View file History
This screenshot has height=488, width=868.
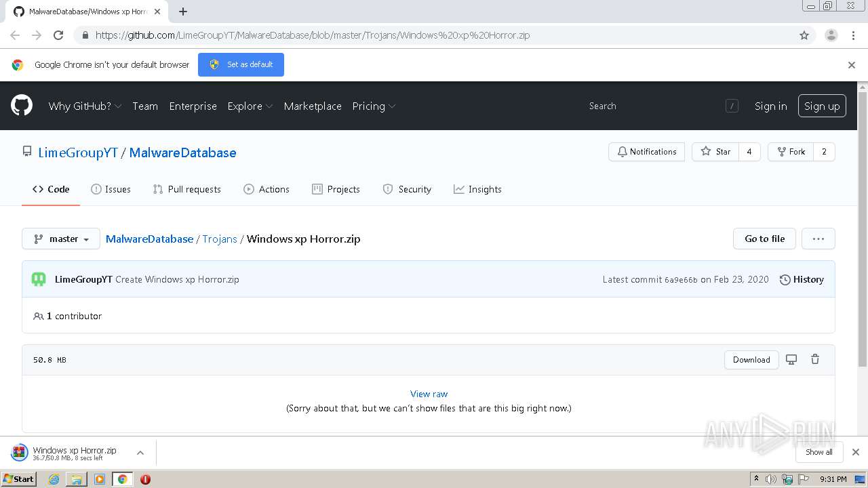802,279
